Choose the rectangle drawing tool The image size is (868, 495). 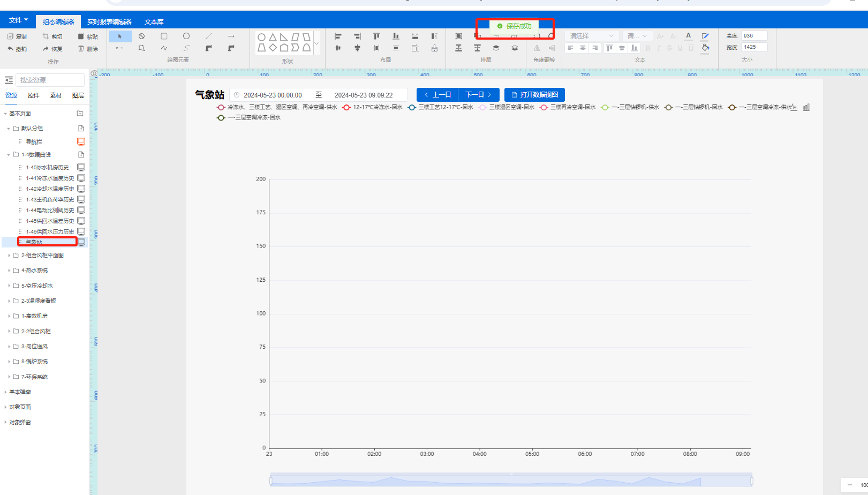point(164,36)
